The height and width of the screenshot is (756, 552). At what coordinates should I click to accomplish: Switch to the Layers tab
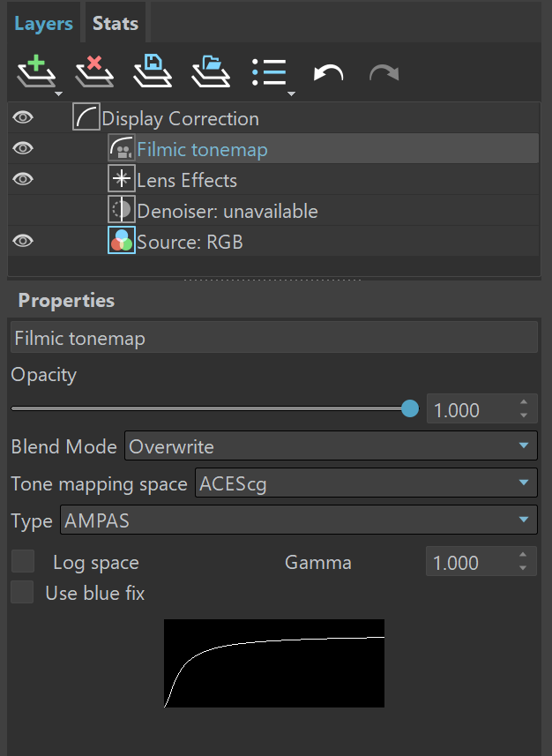pyautogui.click(x=43, y=23)
